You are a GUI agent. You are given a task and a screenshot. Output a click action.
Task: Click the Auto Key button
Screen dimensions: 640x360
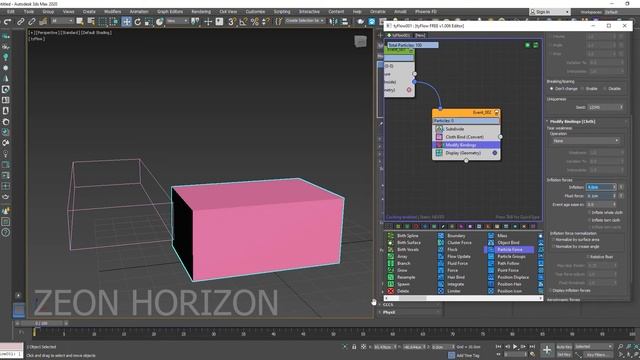pyautogui.click(x=564, y=347)
